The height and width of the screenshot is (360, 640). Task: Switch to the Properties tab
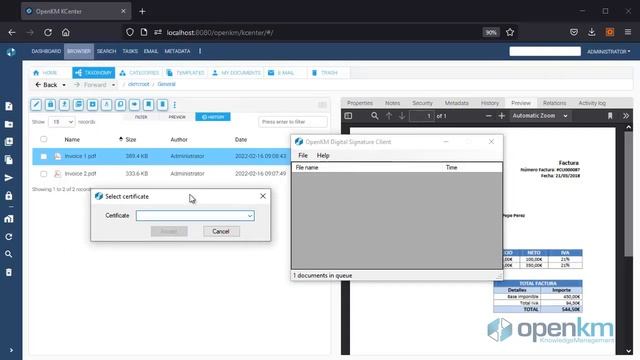360,103
